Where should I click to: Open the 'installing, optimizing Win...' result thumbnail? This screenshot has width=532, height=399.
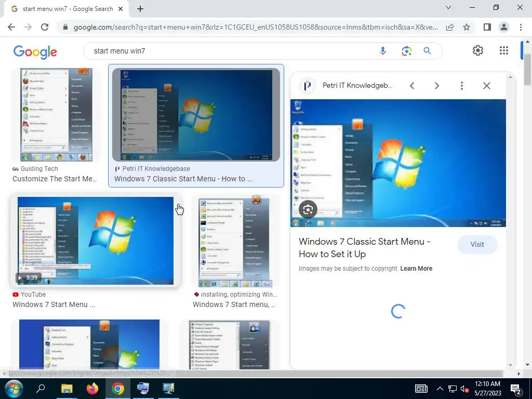[x=235, y=241]
